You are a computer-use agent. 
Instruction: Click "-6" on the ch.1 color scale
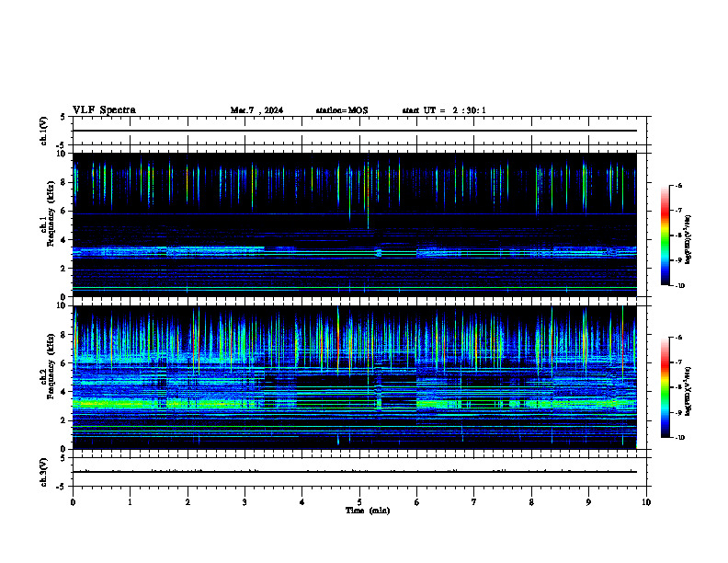point(678,186)
